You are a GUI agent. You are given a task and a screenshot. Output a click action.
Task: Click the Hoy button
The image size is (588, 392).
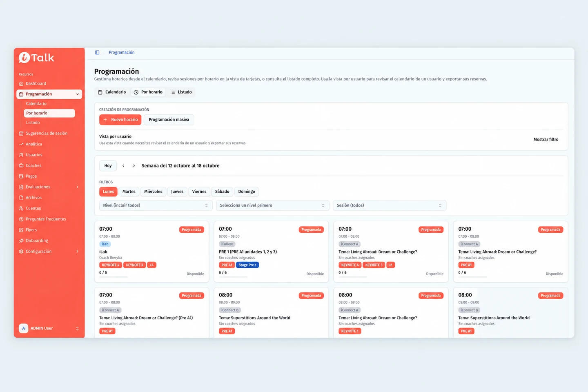(x=108, y=166)
